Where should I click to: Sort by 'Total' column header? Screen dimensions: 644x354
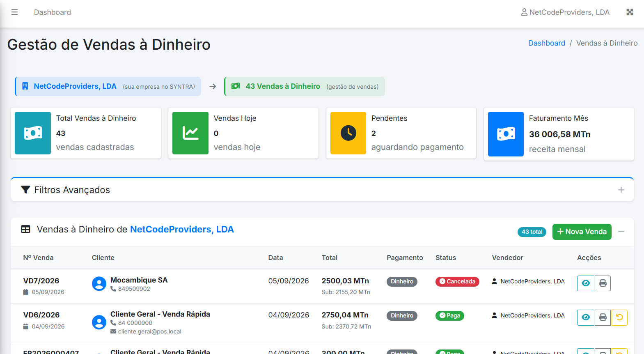[330, 257]
